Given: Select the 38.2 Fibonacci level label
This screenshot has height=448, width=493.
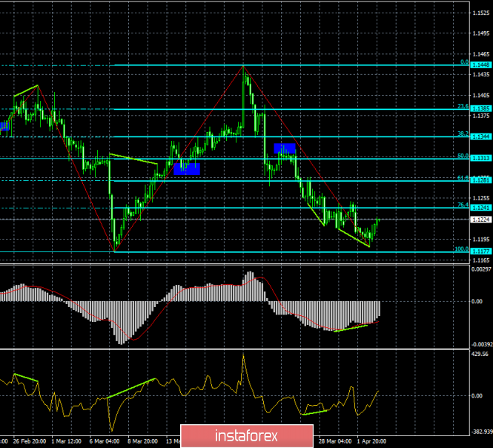Looking at the screenshot, I should pyautogui.click(x=462, y=134).
